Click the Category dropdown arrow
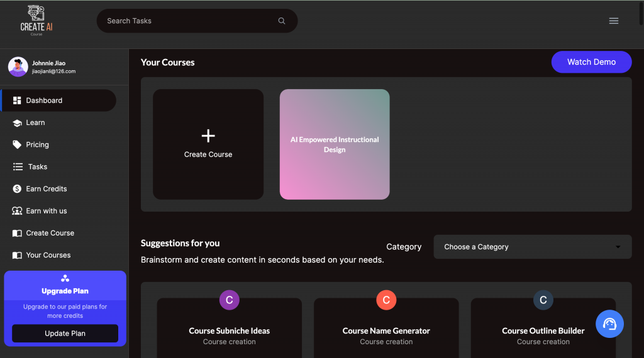644x358 pixels. (618, 247)
